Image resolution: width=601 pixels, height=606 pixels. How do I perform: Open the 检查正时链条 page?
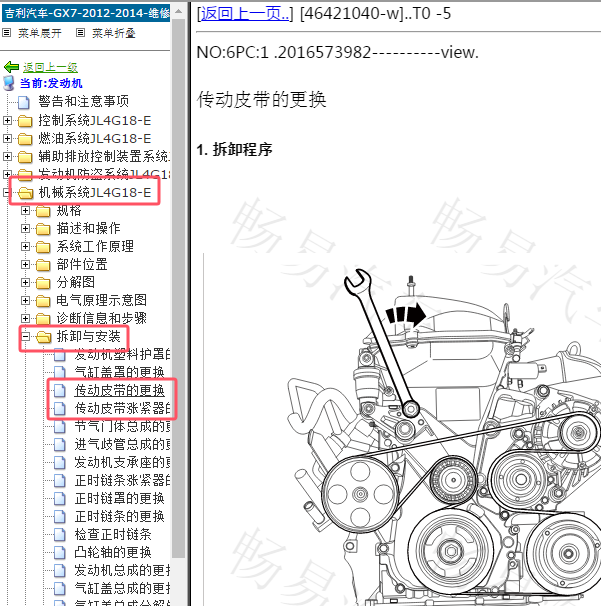pos(113,534)
